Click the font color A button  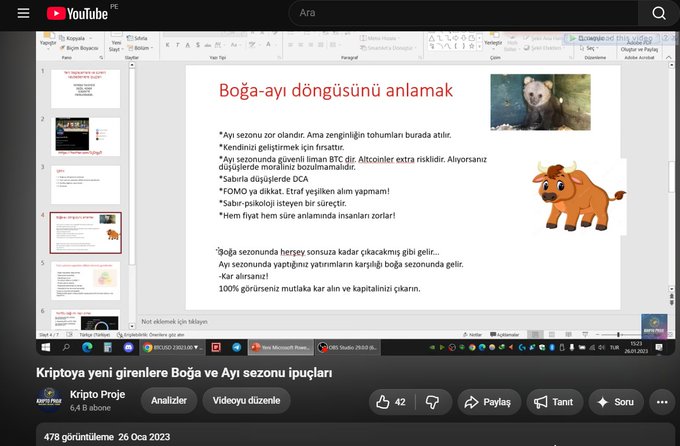268,44
